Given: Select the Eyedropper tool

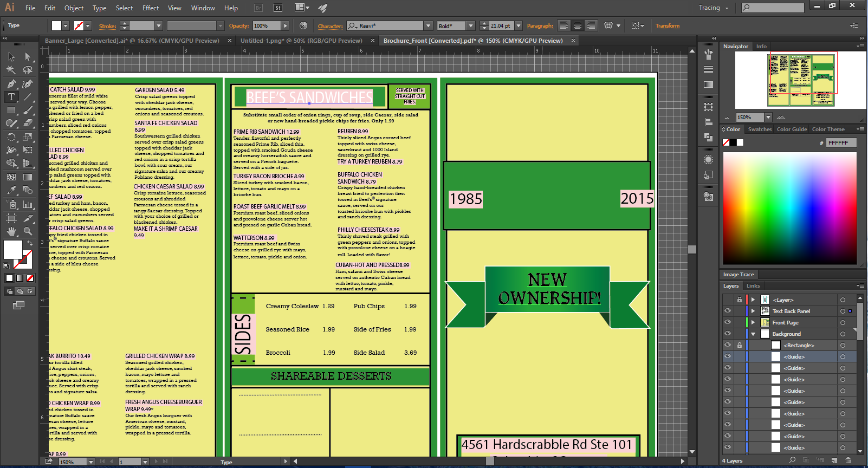Looking at the screenshot, I should [11, 190].
